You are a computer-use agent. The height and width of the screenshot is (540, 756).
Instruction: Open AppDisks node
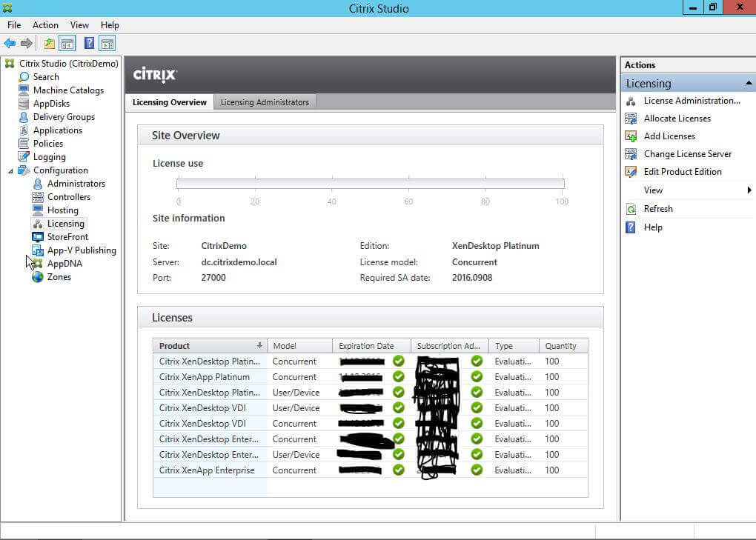[51, 104]
